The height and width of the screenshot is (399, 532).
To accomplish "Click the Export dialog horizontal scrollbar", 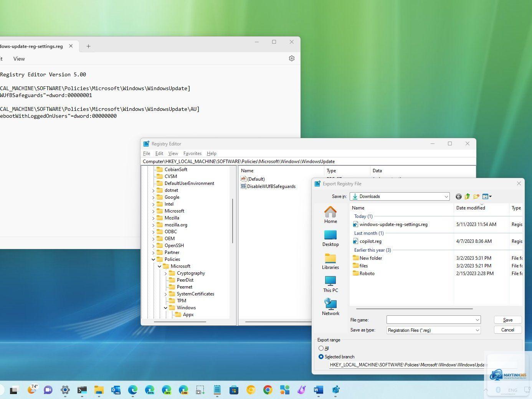I will point(414,308).
